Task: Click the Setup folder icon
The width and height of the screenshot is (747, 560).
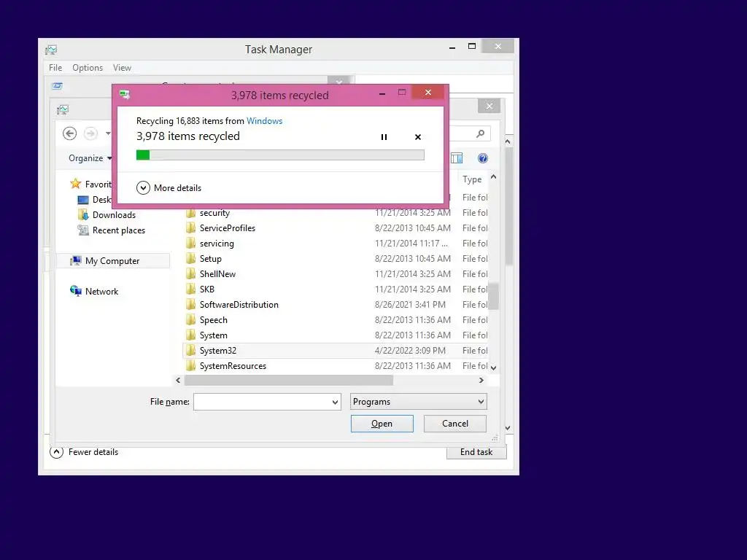Action: pos(190,259)
